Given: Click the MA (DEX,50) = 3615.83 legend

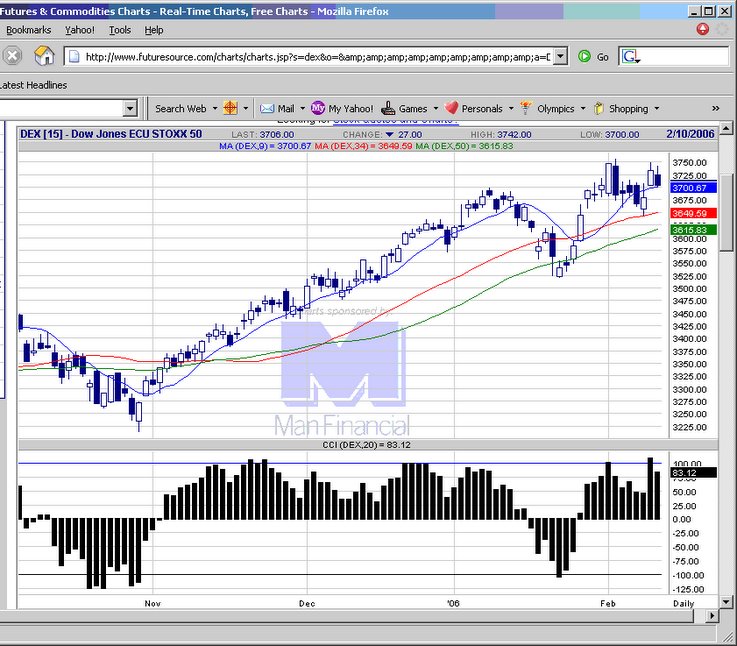Looking at the screenshot, I should 464,146.
